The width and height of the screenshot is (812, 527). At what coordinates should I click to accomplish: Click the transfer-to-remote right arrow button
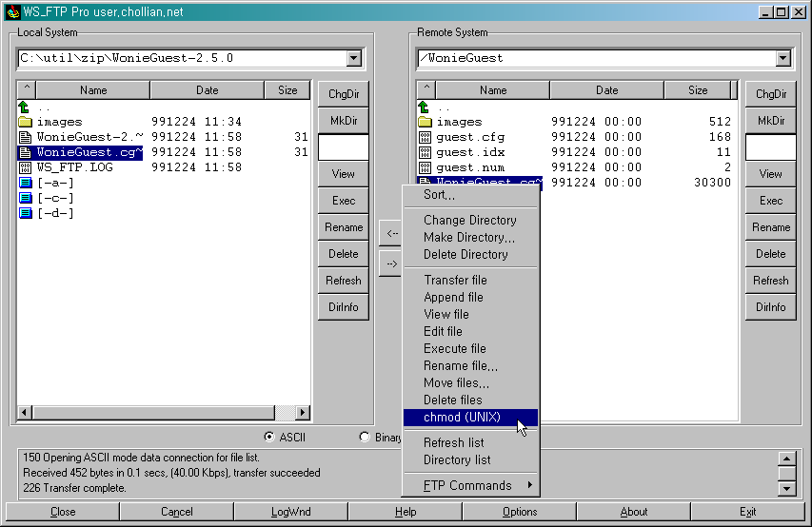pos(391,264)
